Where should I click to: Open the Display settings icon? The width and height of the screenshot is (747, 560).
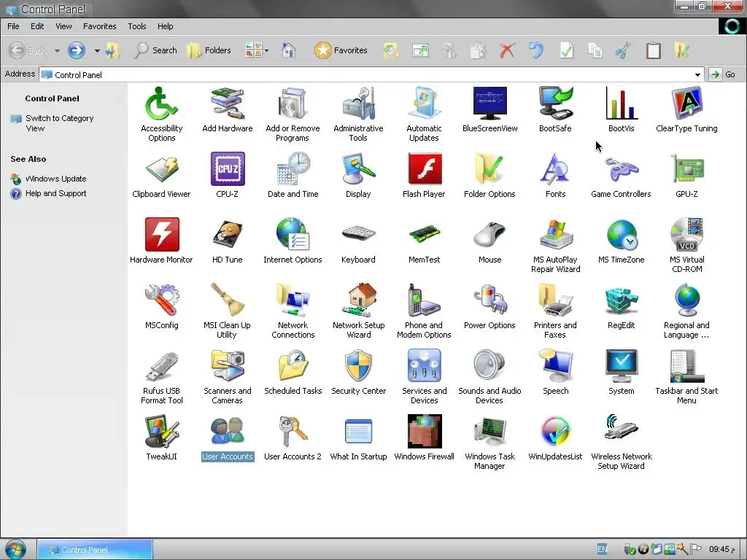[x=358, y=169]
